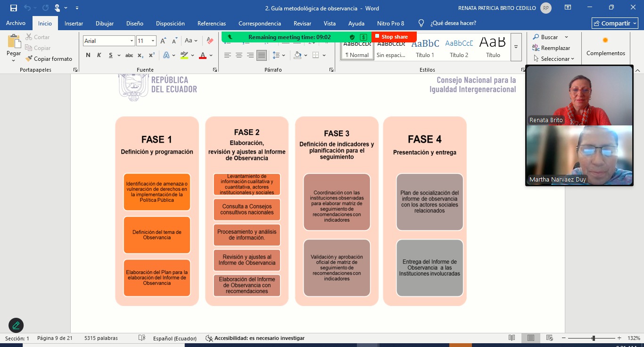The width and height of the screenshot is (644, 347).
Task: Open the underline style dropdown arrow
Action: (x=118, y=55)
